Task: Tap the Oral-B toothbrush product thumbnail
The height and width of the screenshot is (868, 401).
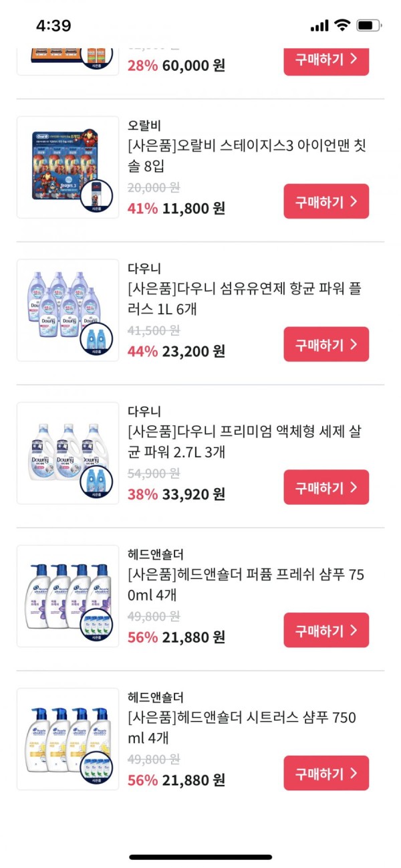Action: (68, 167)
